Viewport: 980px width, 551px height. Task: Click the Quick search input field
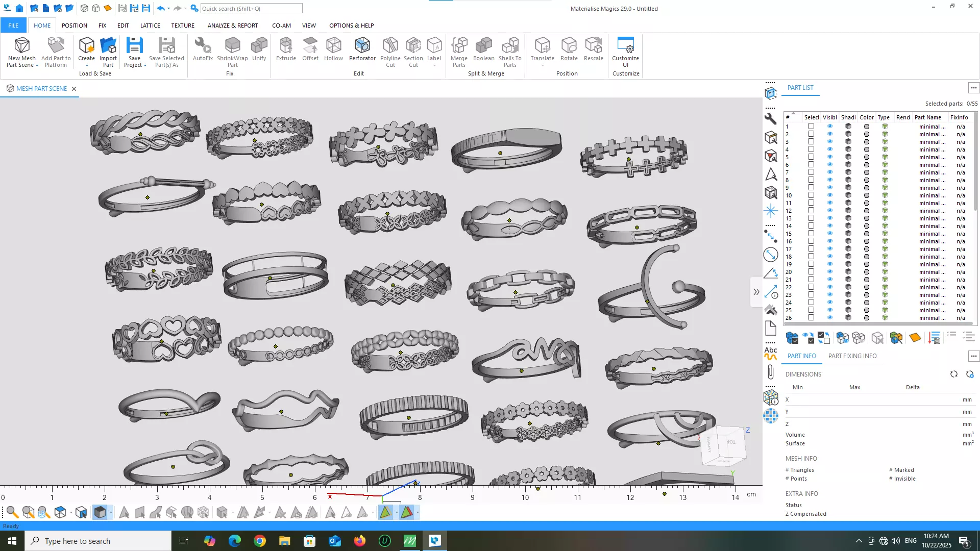[x=251, y=8]
